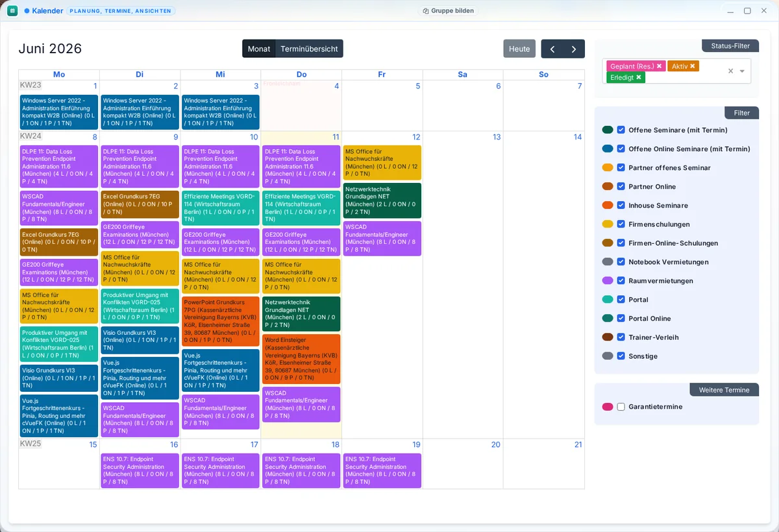Toggle Firmen-Online-Schulungen checkbox
Viewport: 779px width, 532px height.
[621, 243]
